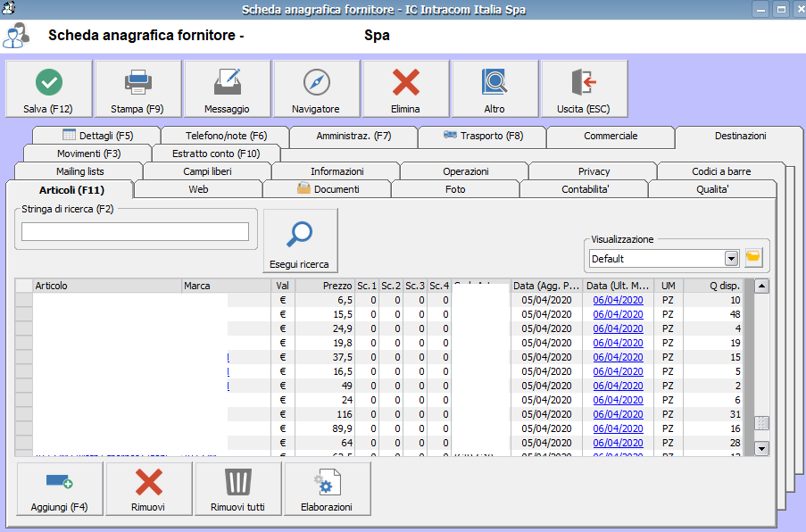
Task: Add an article with Aggiungi (F4)
Action: point(60,489)
